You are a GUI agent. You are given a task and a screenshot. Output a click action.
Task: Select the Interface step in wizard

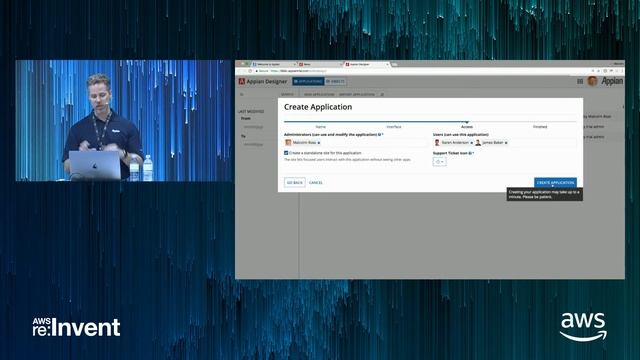click(393, 127)
